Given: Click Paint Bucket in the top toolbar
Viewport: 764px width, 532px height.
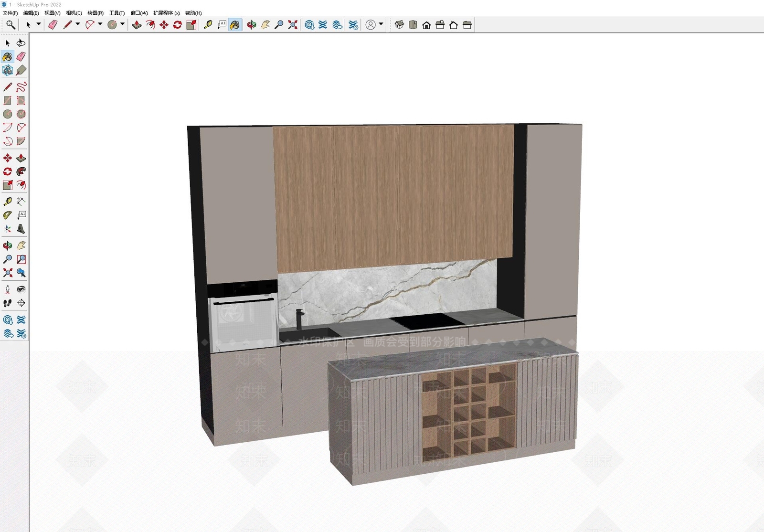Looking at the screenshot, I should point(234,25).
